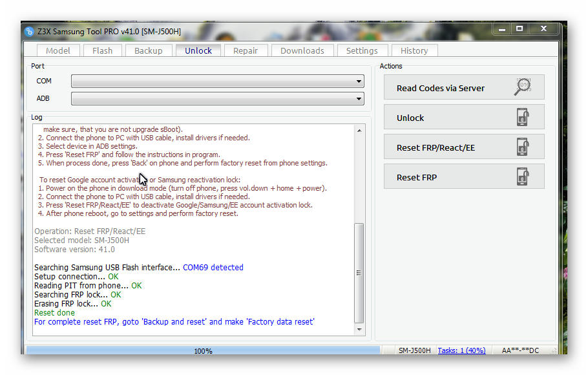Go to the Repair tab
Screen dimensions: 588x375
click(x=246, y=50)
